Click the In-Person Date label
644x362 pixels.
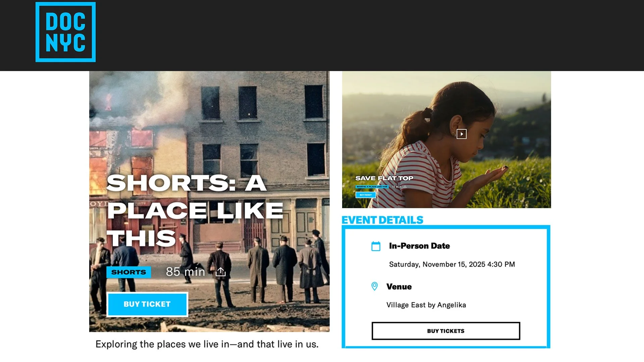[x=419, y=246]
